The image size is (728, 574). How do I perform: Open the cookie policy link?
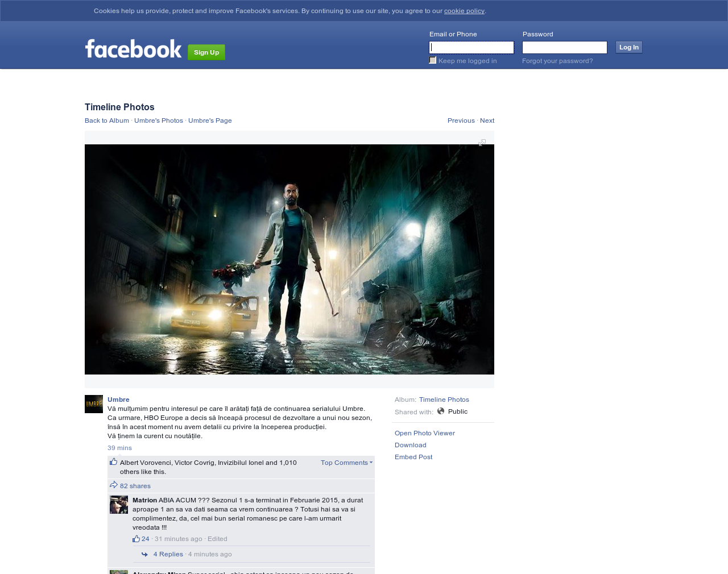(464, 11)
